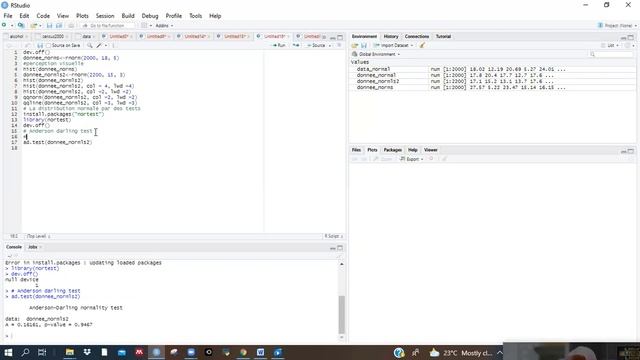
Task: Remove current plot using red X icon
Action: click(x=431, y=159)
